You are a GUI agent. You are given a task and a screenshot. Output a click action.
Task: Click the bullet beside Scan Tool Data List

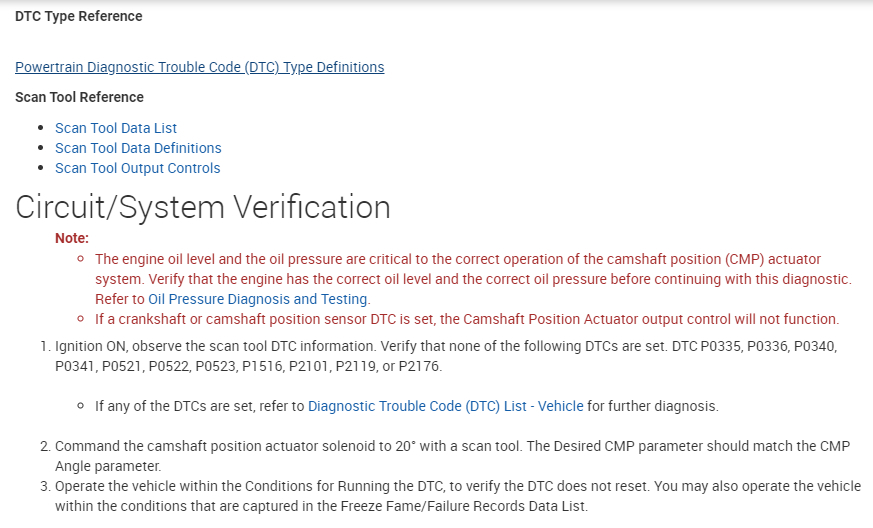pos(41,128)
